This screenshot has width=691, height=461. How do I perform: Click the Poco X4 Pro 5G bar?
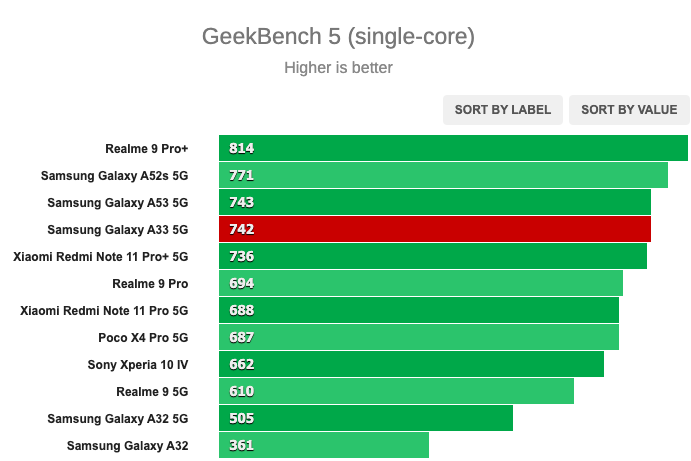(419, 337)
